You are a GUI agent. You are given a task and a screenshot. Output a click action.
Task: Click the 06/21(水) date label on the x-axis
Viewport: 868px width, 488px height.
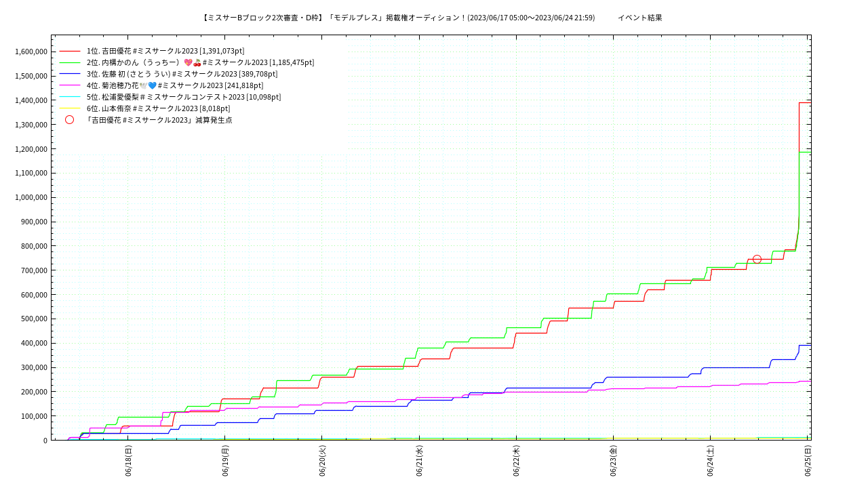[419, 461]
